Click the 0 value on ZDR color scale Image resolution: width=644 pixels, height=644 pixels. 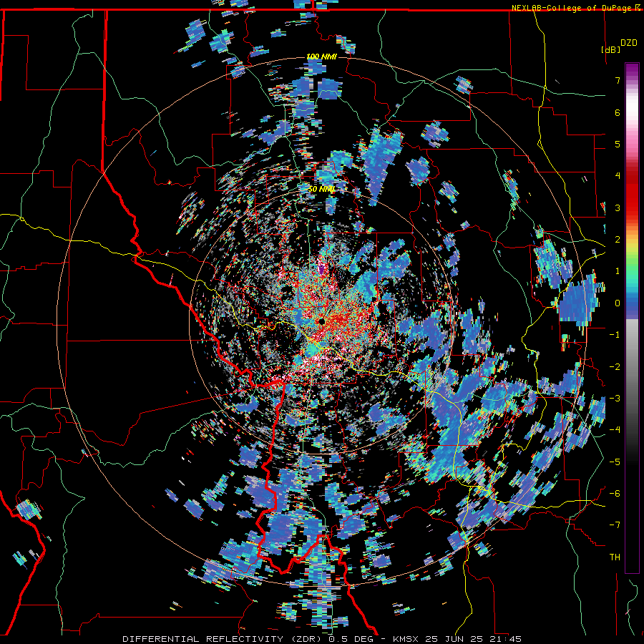click(x=618, y=303)
